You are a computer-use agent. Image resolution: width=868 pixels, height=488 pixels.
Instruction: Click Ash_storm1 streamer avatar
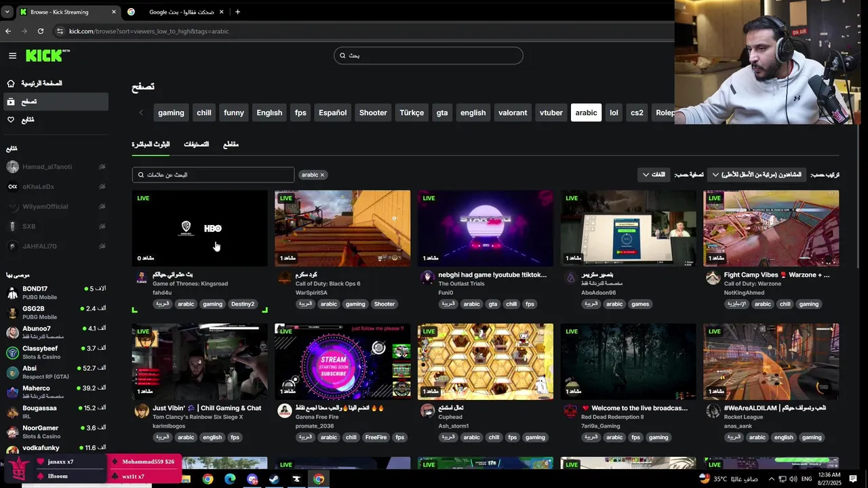pos(427,411)
